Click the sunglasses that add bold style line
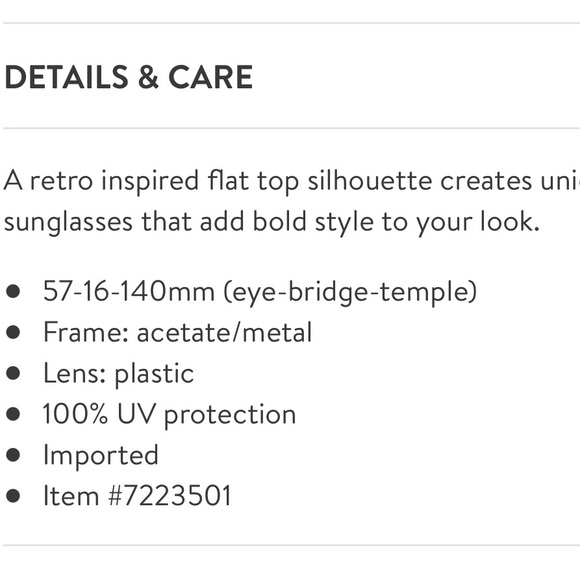Screen dimensions: 580x580 pos(272,222)
